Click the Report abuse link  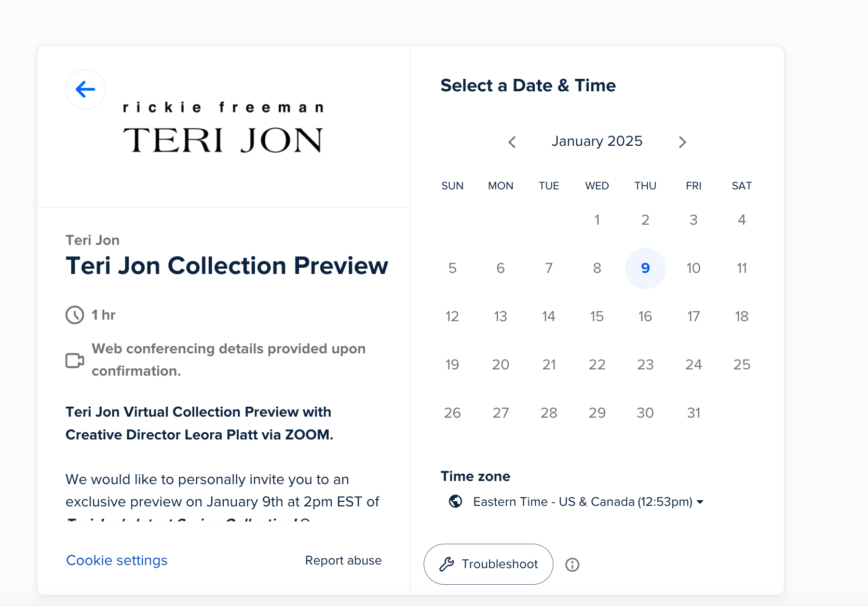pyautogui.click(x=343, y=560)
